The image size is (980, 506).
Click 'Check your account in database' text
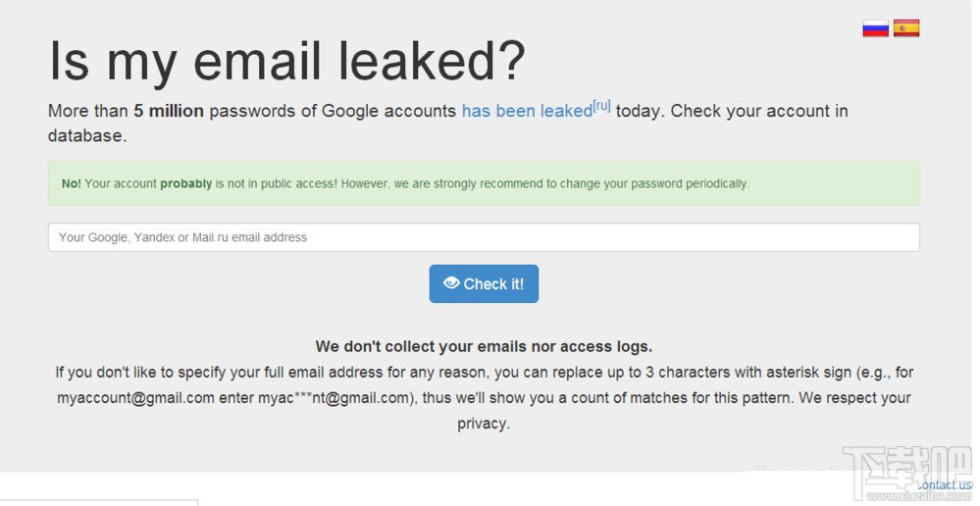point(448,123)
